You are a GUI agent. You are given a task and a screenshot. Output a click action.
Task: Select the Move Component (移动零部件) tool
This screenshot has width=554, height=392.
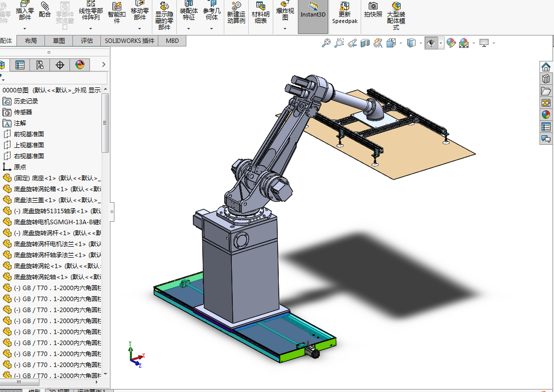point(139,10)
